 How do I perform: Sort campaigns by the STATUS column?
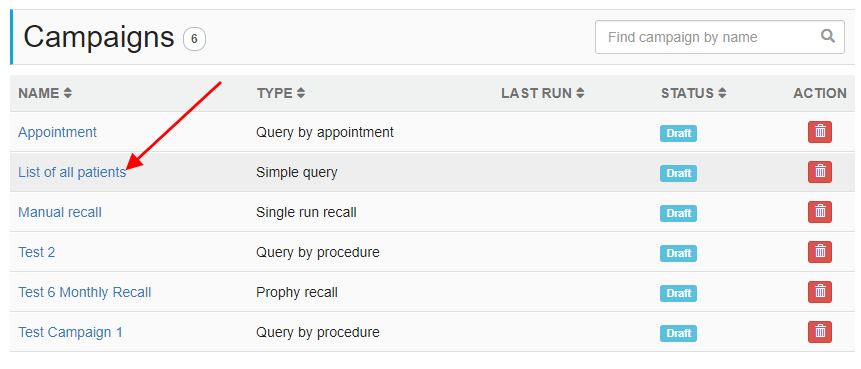click(694, 93)
